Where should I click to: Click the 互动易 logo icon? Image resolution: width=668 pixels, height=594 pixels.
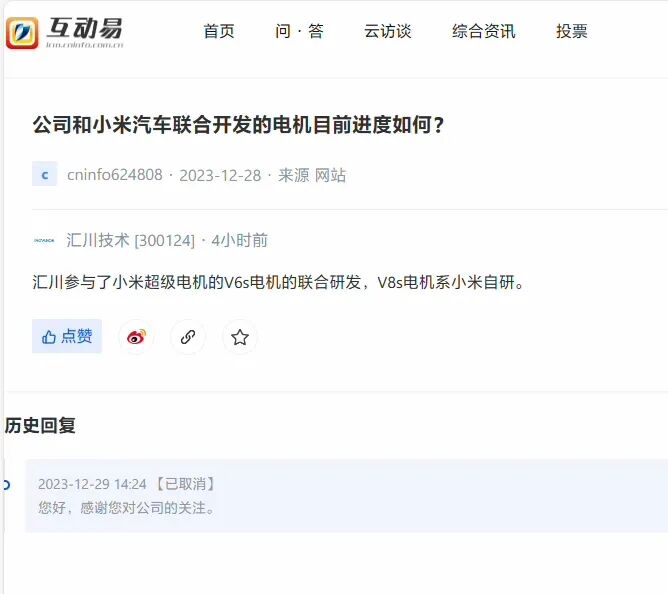22,33
